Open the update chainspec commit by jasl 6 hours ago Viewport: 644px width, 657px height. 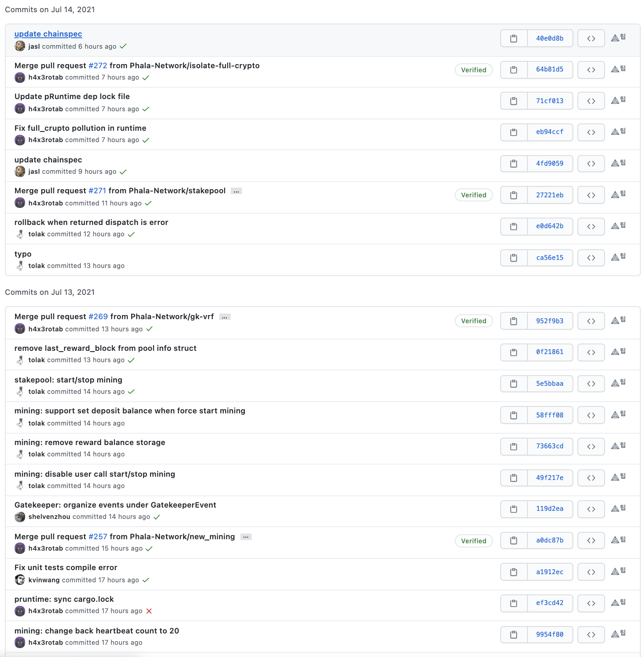(48, 34)
